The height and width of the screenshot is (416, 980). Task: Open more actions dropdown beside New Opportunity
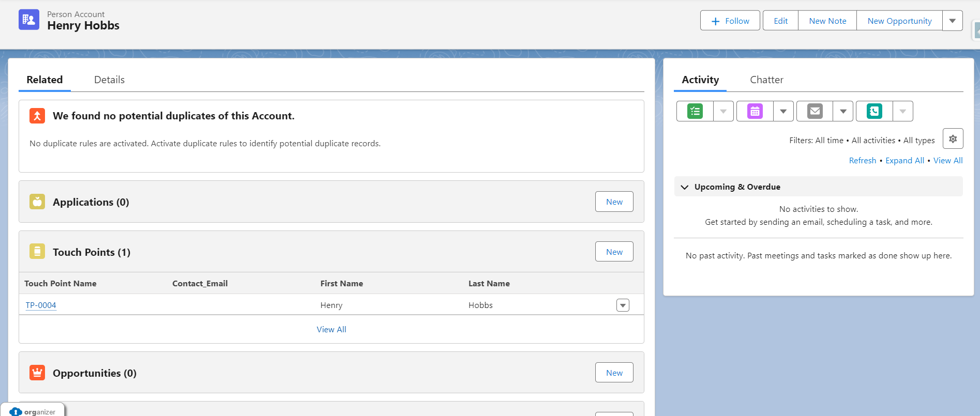coord(952,21)
